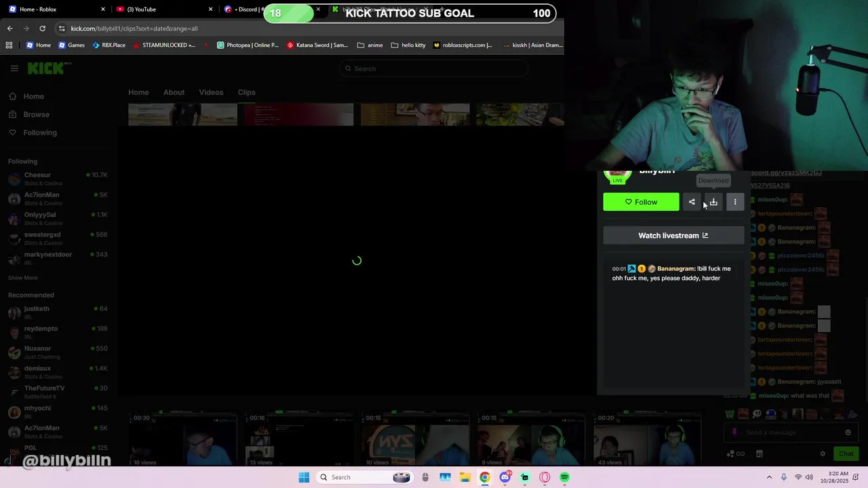Open site info icon beside kick.com URL

click(62, 28)
